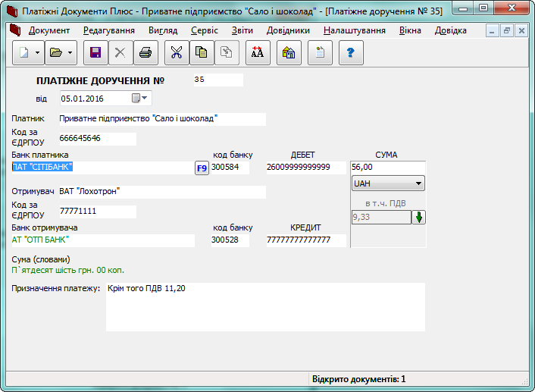This screenshot has height=392, width=535.
Task: Save document with the floppy disk icon
Action: point(95,52)
